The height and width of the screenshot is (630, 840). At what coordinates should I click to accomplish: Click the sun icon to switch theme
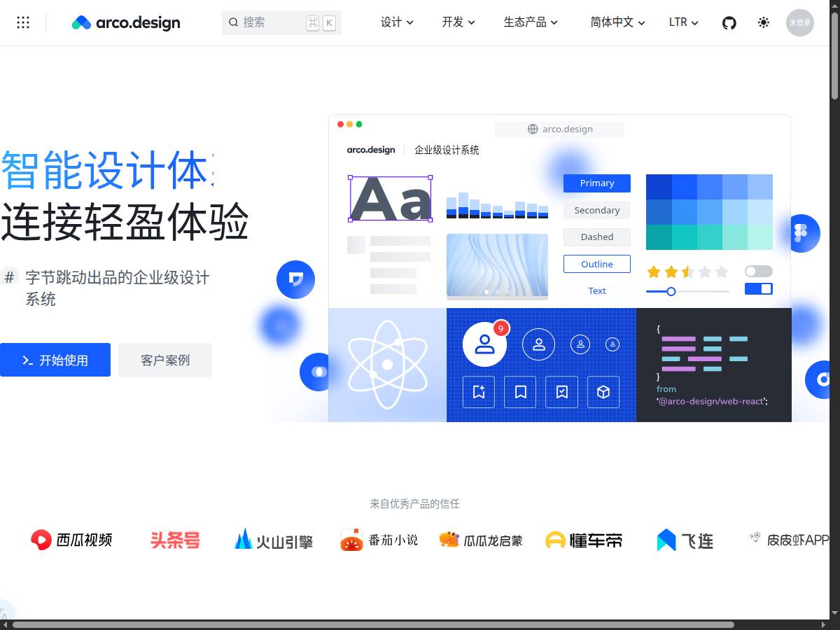pos(763,22)
